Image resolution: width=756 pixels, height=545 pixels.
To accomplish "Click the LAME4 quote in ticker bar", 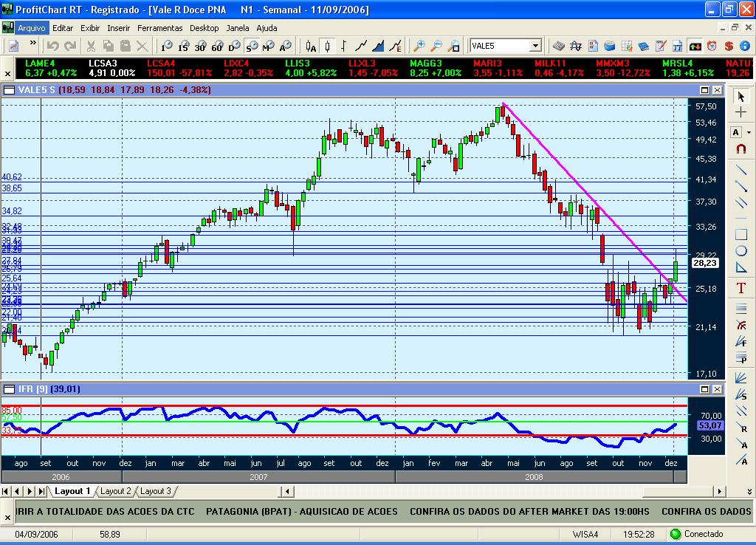I will (51, 68).
